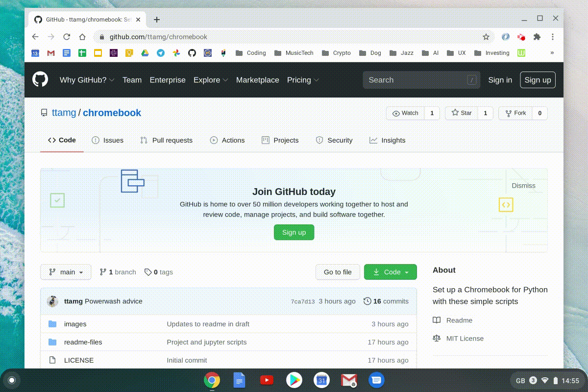Bookmark this page with the star icon
The image size is (588, 392).
click(486, 37)
